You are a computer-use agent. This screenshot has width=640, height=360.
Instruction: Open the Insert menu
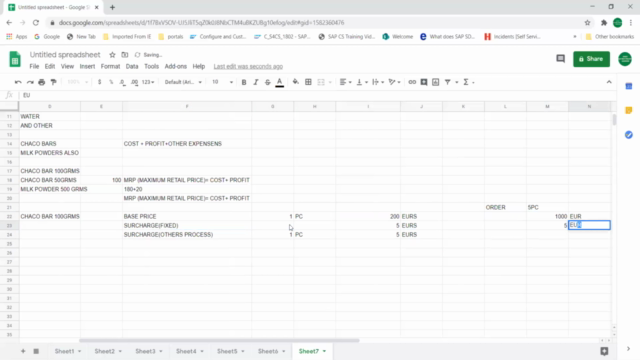(87, 66)
